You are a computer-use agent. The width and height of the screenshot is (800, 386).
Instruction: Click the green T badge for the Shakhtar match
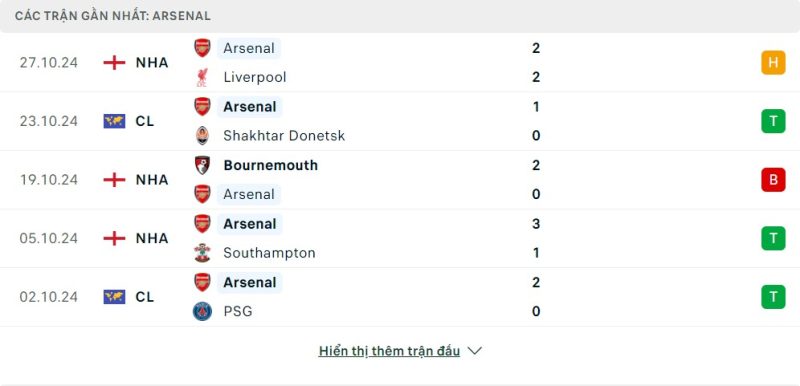773,121
